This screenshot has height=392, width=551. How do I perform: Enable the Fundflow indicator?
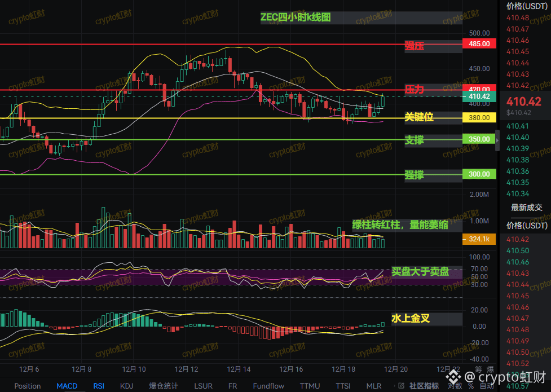(268, 386)
